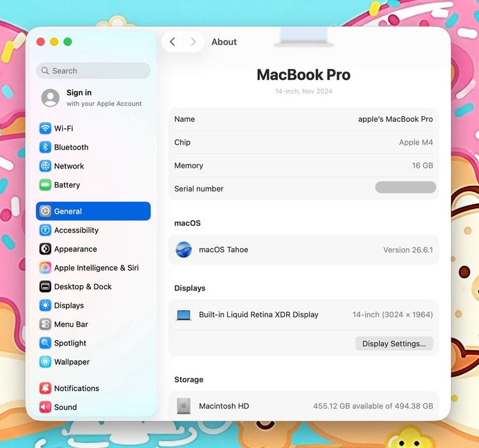Click the About title in toolbar

(224, 42)
